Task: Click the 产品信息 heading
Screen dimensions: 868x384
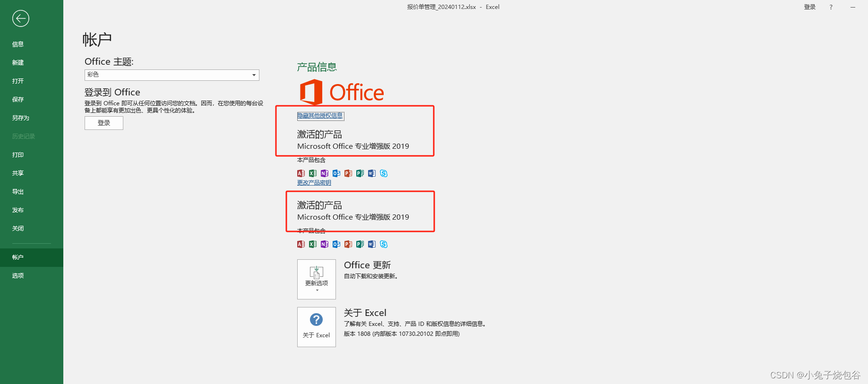Action: (317, 67)
